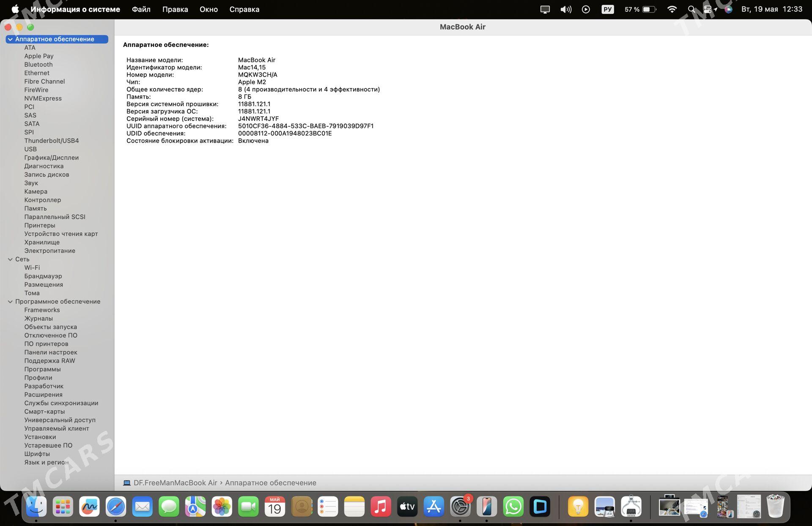This screenshot has height=526, width=812.
Task: Click the model number MQKW3CH/A
Action: point(258,75)
